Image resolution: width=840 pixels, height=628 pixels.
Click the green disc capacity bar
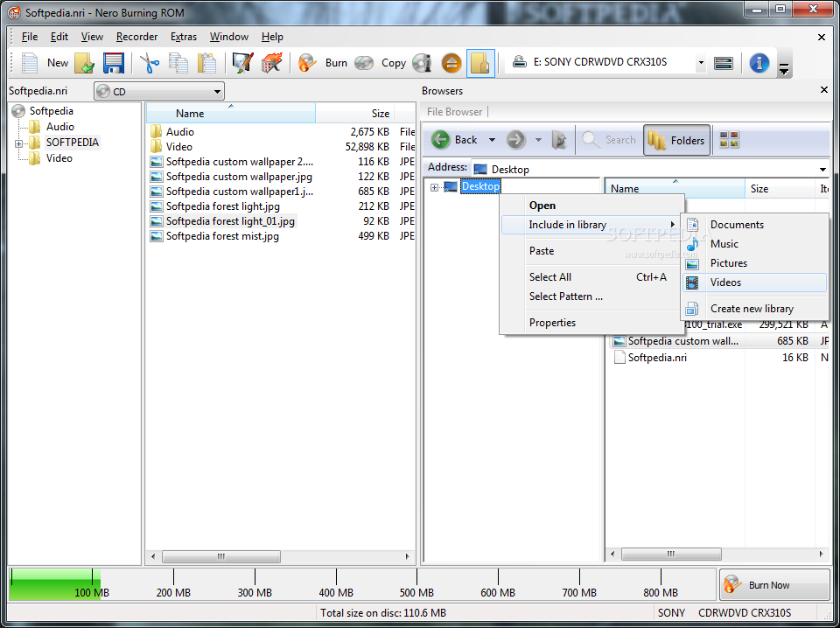coord(54,583)
